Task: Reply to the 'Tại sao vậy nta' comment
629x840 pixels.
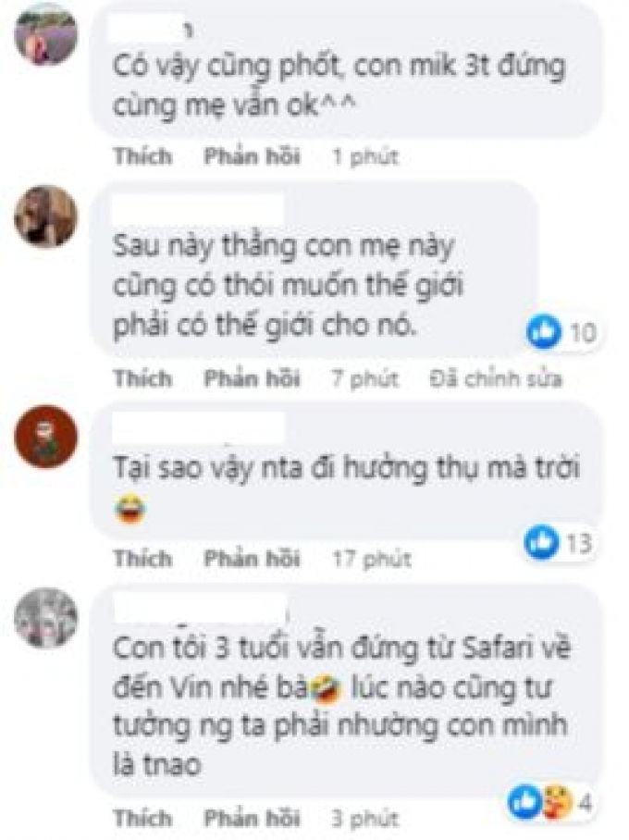Action: [252, 559]
